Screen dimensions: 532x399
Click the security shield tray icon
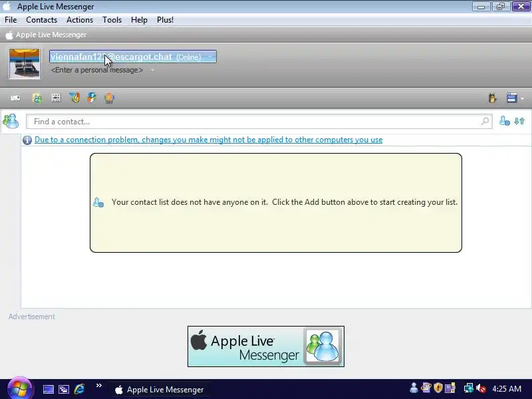pyautogui.click(x=438, y=388)
